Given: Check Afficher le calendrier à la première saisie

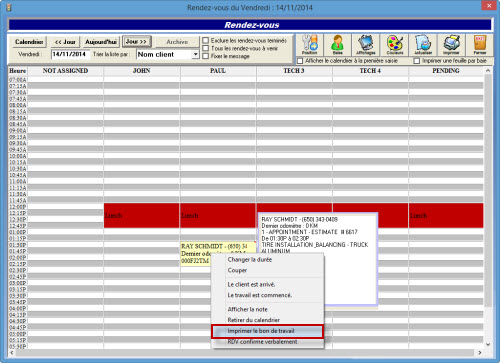Looking at the screenshot, I should 300,61.
